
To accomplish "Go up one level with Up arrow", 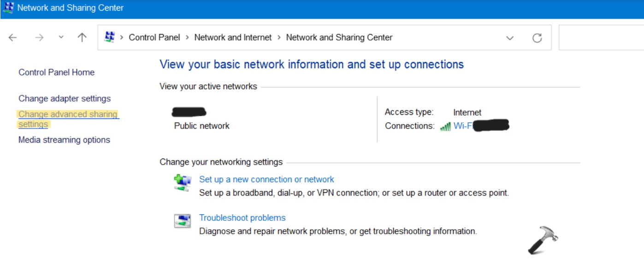I will pyautogui.click(x=82, y=38).
